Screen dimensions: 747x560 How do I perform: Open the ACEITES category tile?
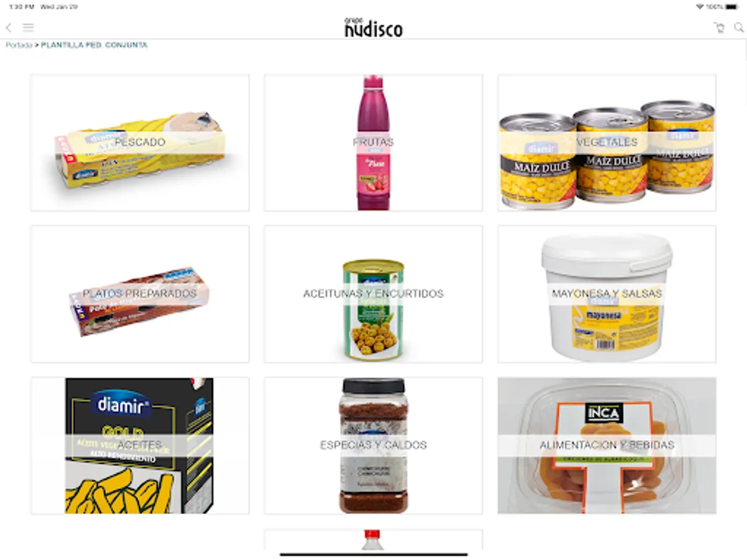140,446
